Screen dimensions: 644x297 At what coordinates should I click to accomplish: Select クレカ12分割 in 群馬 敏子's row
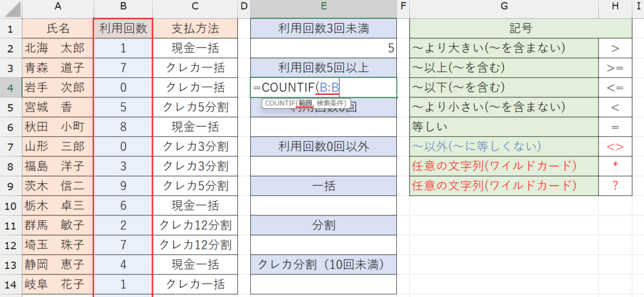(195, 225)
